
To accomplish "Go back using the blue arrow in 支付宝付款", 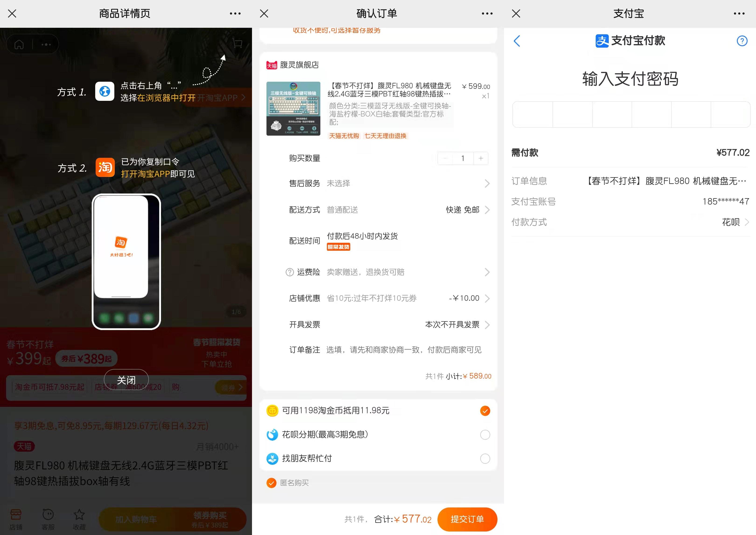I will [517, 41].
